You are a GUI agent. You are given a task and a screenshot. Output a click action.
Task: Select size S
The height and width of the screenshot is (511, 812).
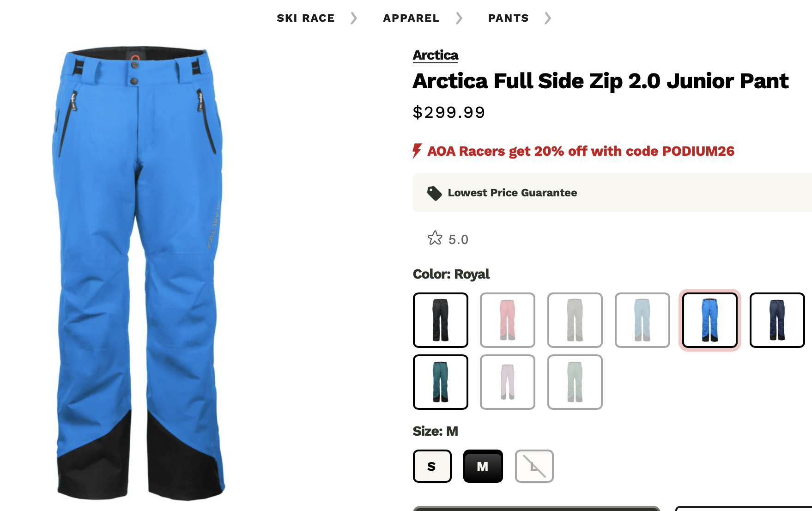pos(432,466)
